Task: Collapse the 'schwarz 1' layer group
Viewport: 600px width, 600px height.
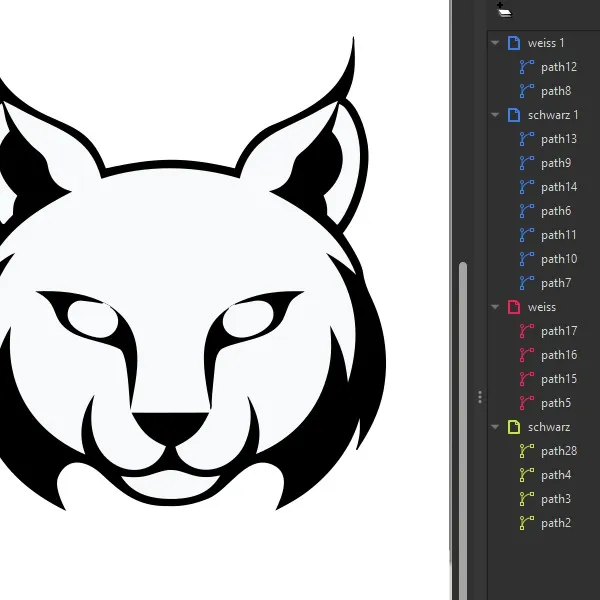Action: pyautogui.click(x=495, y=115)
